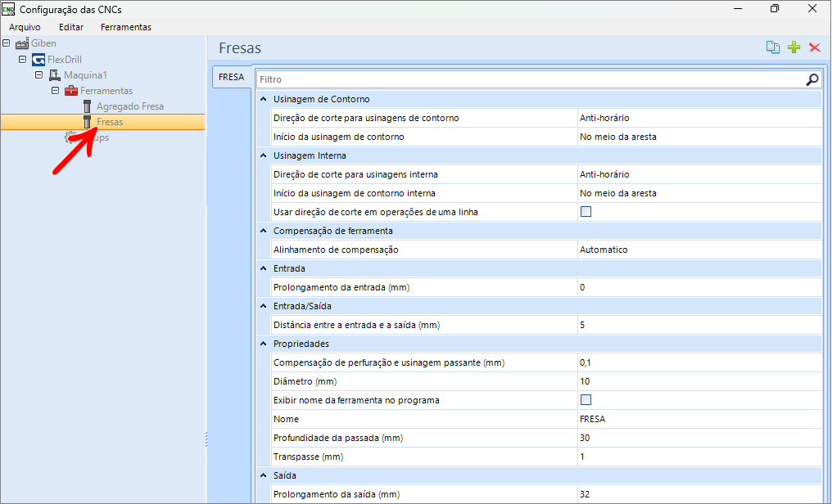Select Agregado Fresa tool in tree
832x504 pixels.
click(129, 106)
